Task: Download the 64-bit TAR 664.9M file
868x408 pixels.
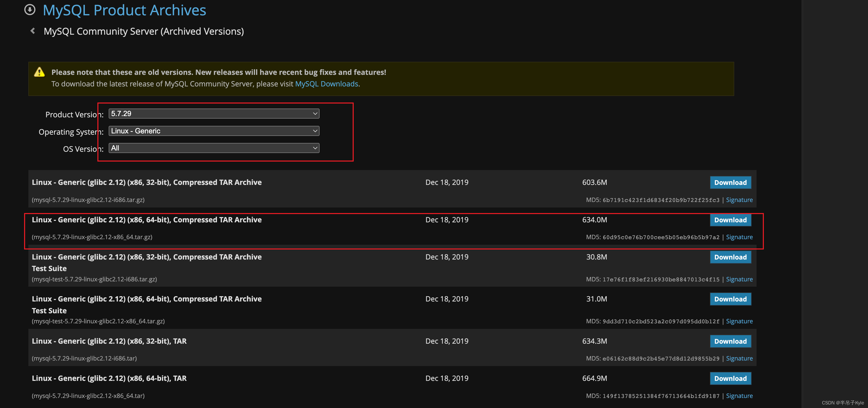Action: pyautogui.click(x=730, y=378)
